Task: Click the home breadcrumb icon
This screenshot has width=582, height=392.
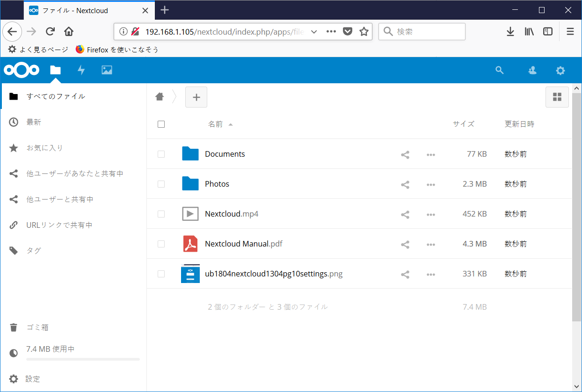Action: click(x=160, y=97)
